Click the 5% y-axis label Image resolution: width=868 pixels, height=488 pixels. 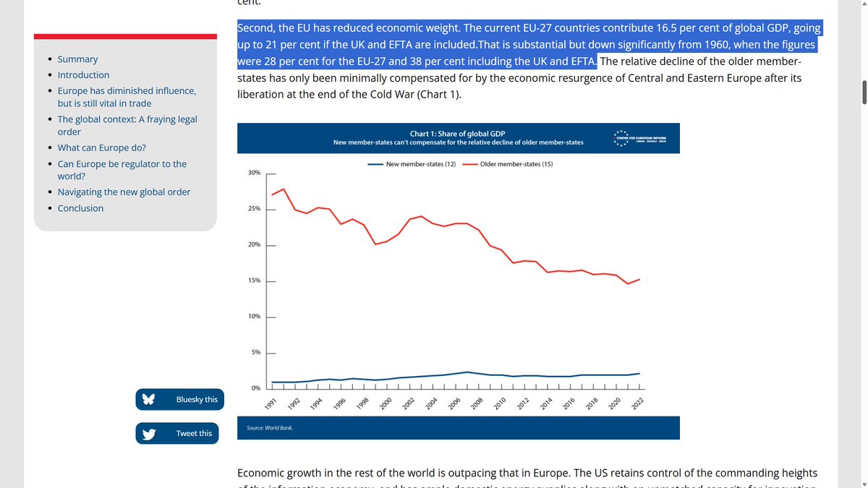pos(255,353)
